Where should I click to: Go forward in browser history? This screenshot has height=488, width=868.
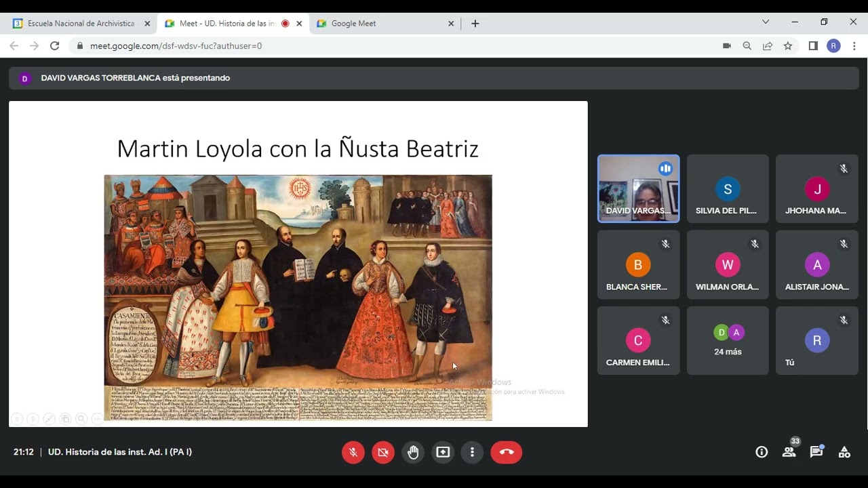35,46
